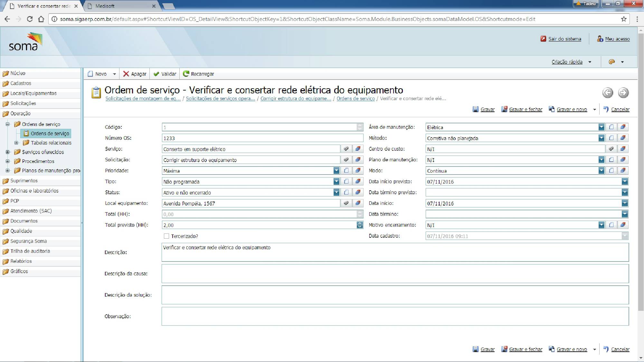This screenshot has width=644, height=362.
Task: Click the find icon for Centro de custo
Action: [x=611, y=149]
